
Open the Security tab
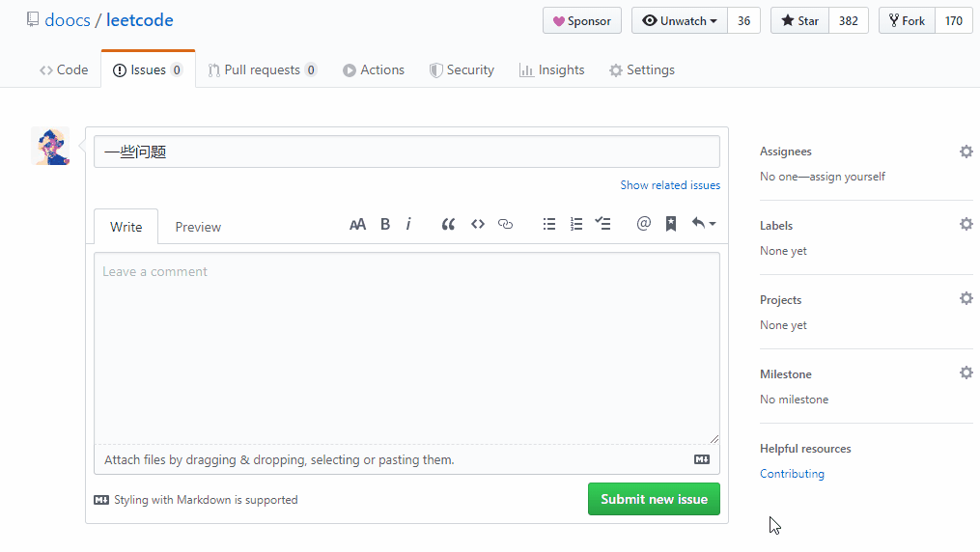pos(462,69)
